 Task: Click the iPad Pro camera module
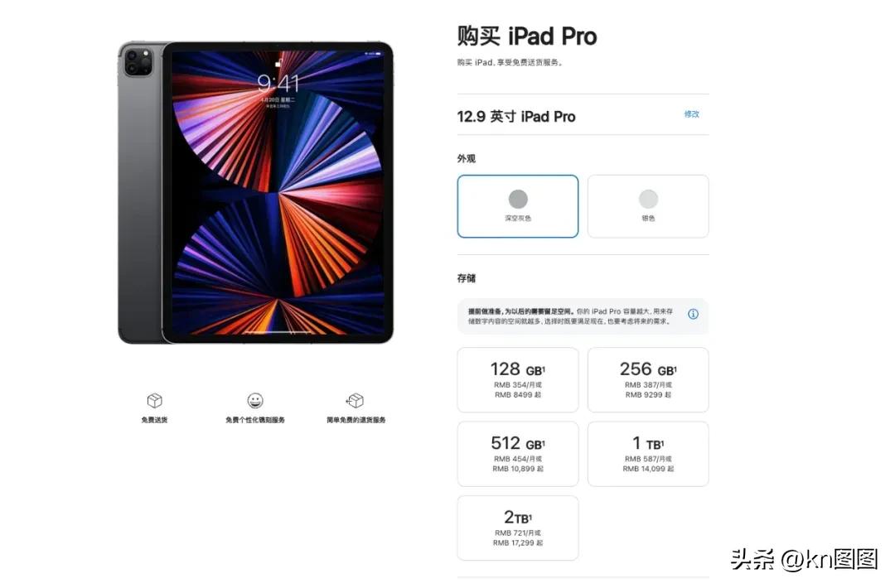click(x=138, y=62)
